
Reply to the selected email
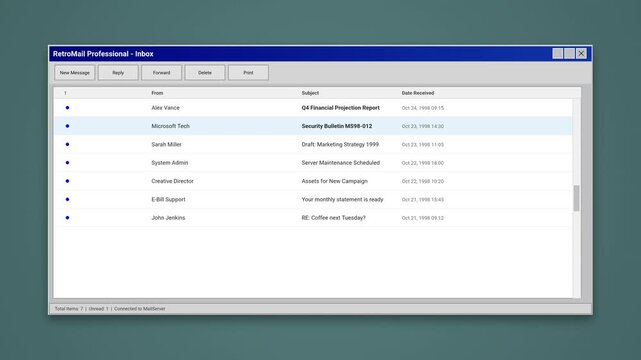[118, 73]
